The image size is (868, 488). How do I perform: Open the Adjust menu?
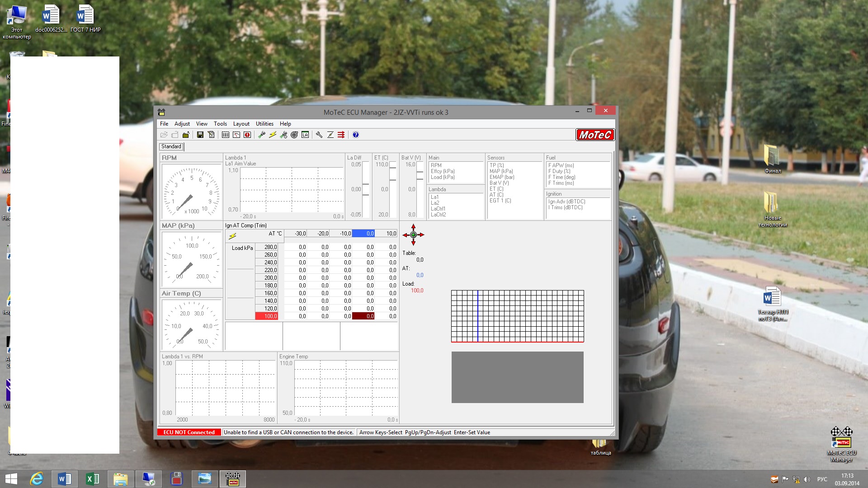coord(182,124)
